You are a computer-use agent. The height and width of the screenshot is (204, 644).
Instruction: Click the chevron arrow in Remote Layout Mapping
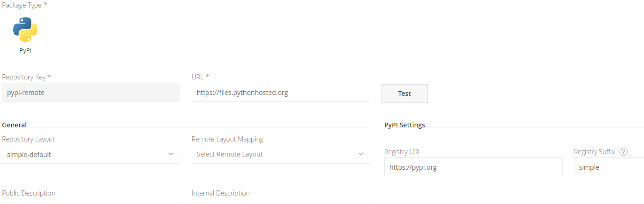361,154
